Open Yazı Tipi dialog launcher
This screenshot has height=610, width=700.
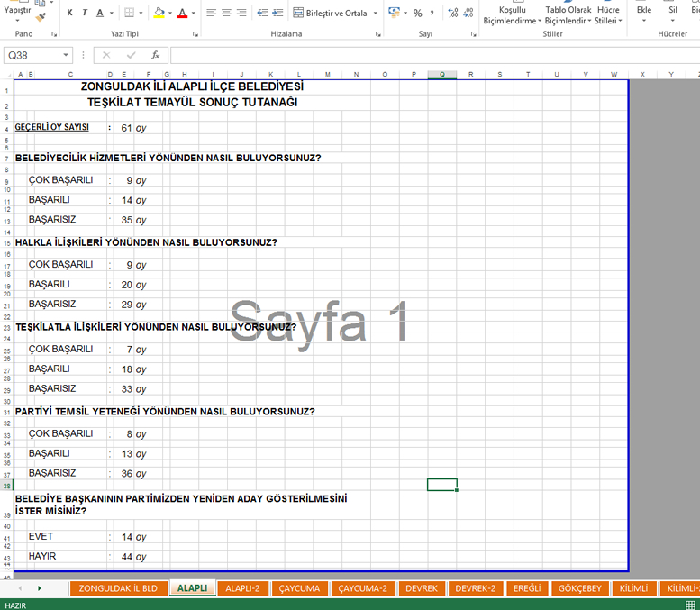195,34
